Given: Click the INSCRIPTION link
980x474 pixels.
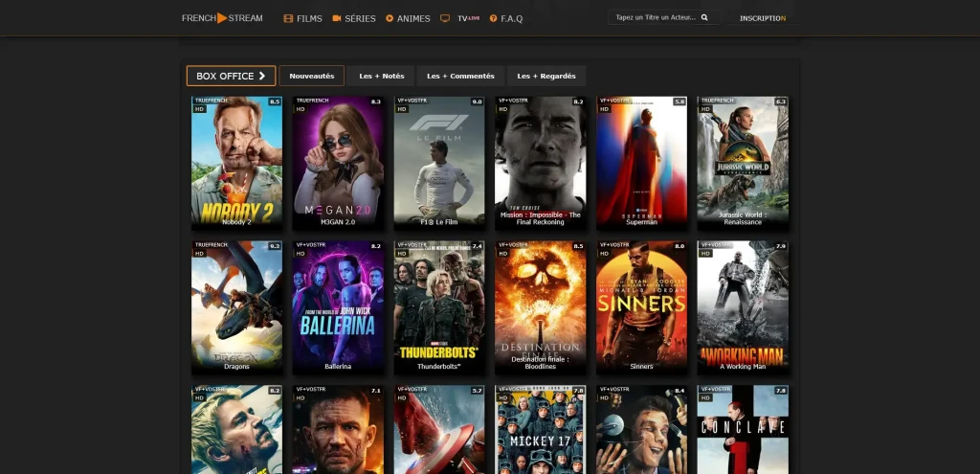Looking at the screenshot, I should click(x=763, y=18).
